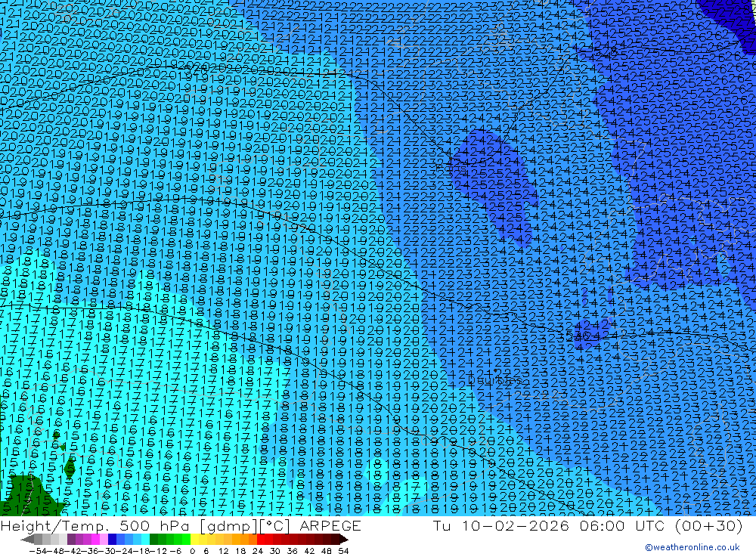Open the weatheronline.co.uk copyright link
The width and height of the screenshot is (756, 554).
click(x=692, y=547)
